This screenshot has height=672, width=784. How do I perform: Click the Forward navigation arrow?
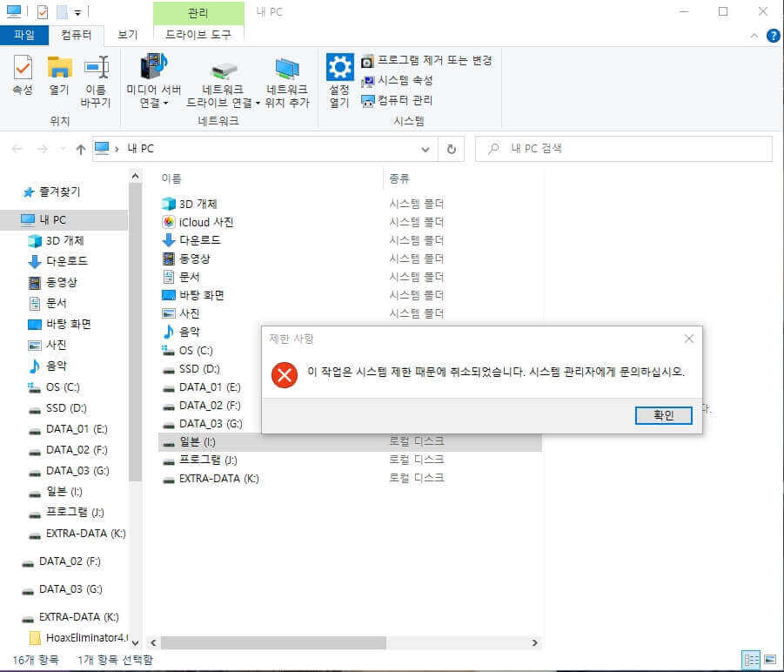pyautogui.click(x=43, y=149)
